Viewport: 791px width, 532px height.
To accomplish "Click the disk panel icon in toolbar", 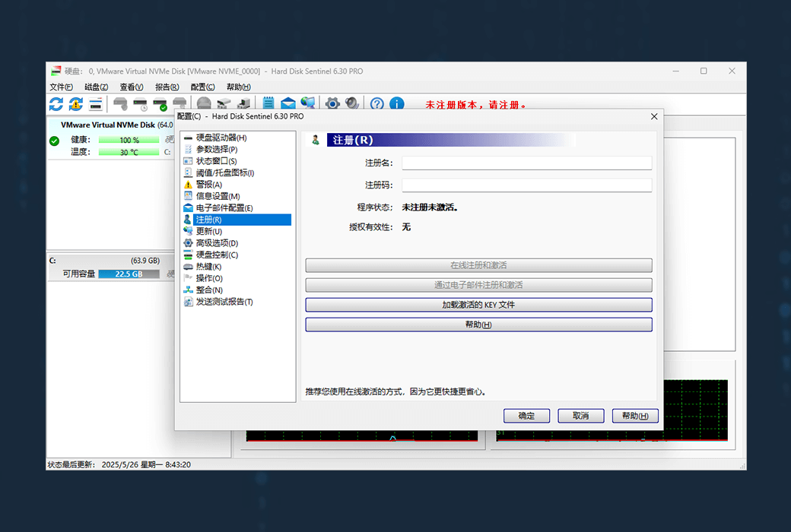I will click(x=95, y=104).
